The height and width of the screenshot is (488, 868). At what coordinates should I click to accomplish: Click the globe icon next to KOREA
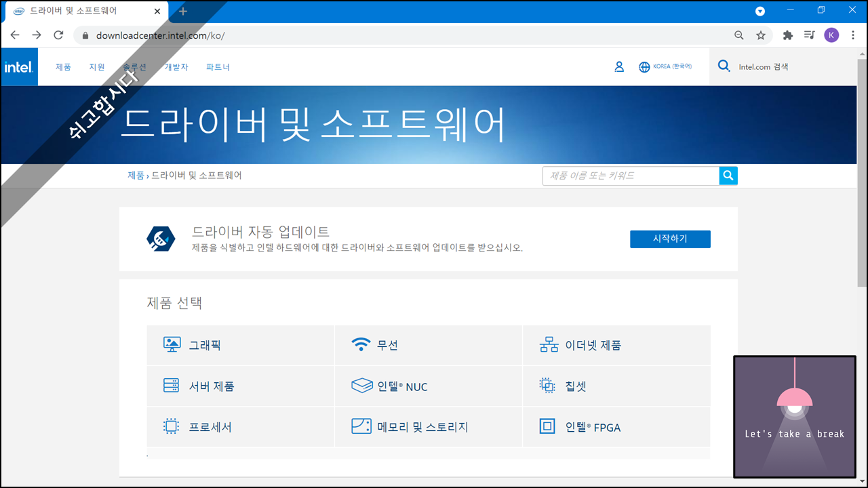coord(644,67)
